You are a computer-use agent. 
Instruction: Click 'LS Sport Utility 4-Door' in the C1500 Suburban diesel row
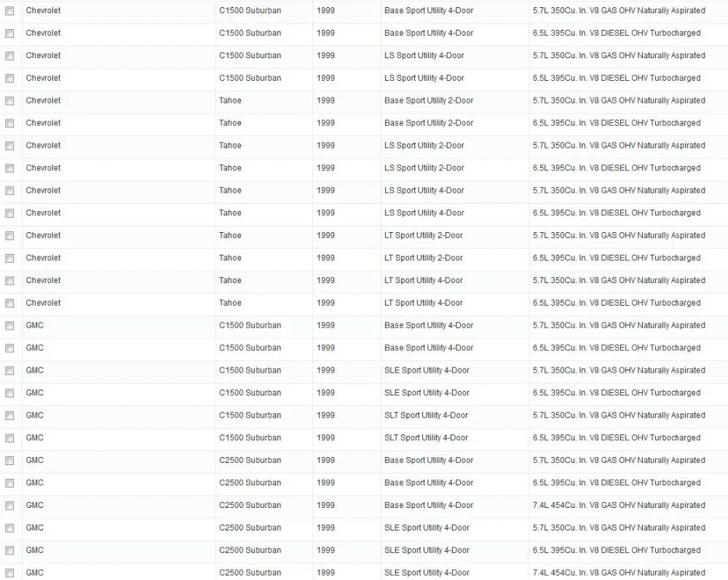(x=424, y=79)
